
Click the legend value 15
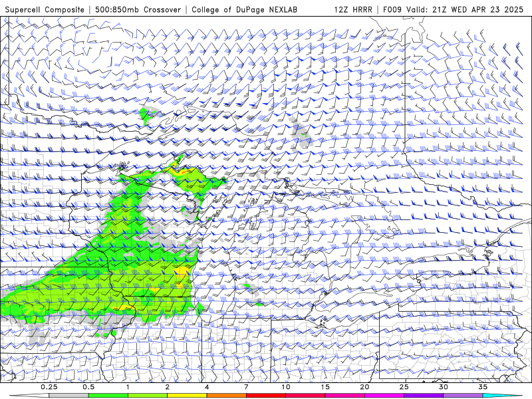pos(325,387)
